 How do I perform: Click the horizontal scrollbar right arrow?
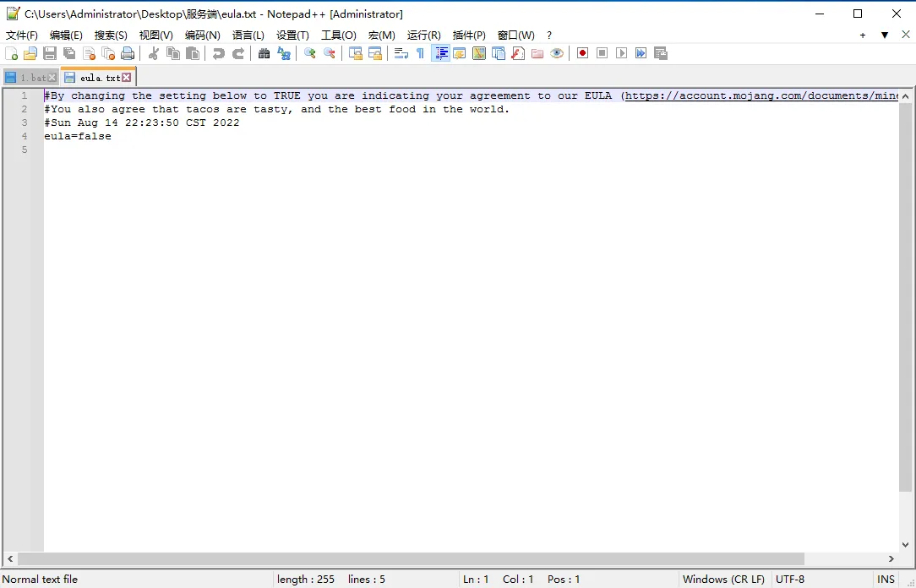[891, 559]
